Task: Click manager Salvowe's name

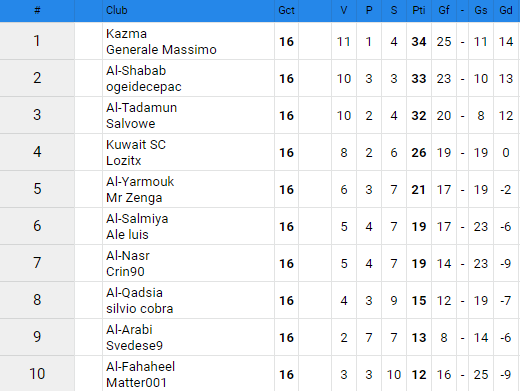Action: [131, 124]
